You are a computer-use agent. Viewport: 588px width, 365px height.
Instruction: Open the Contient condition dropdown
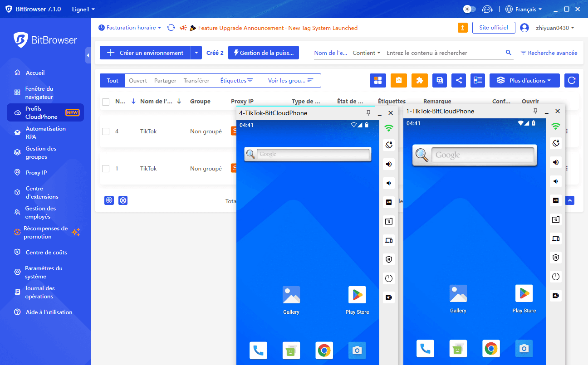[367, 53]
